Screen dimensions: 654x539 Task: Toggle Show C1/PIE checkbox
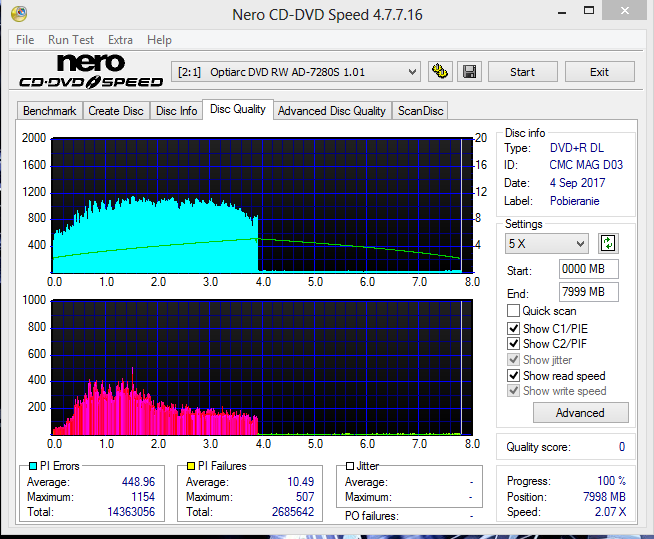pos(513,328)
